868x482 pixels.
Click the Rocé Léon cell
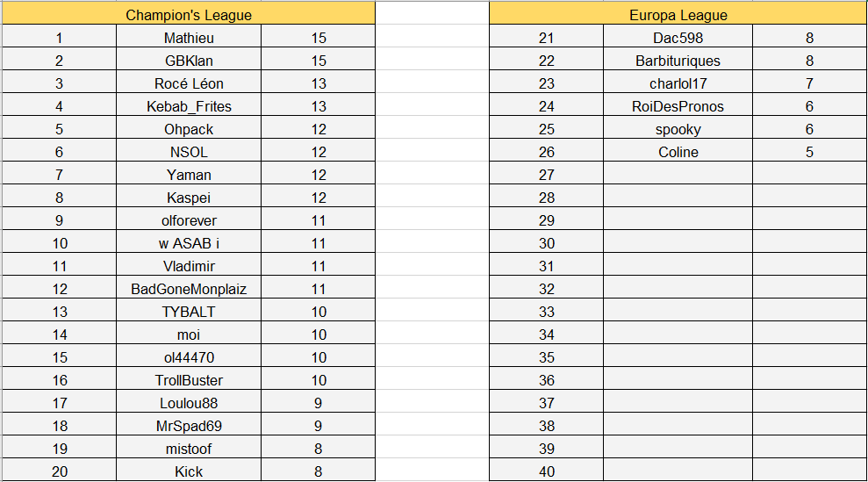click(x=189, y=83)
